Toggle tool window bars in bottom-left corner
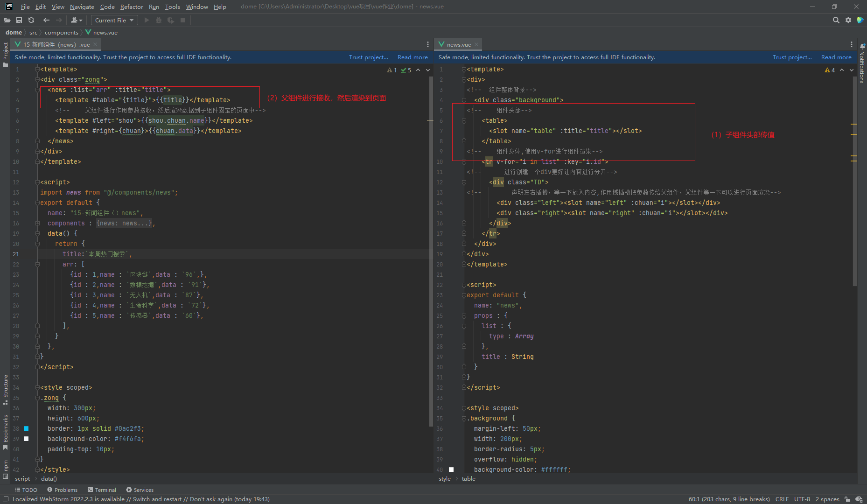 [6, 499]
